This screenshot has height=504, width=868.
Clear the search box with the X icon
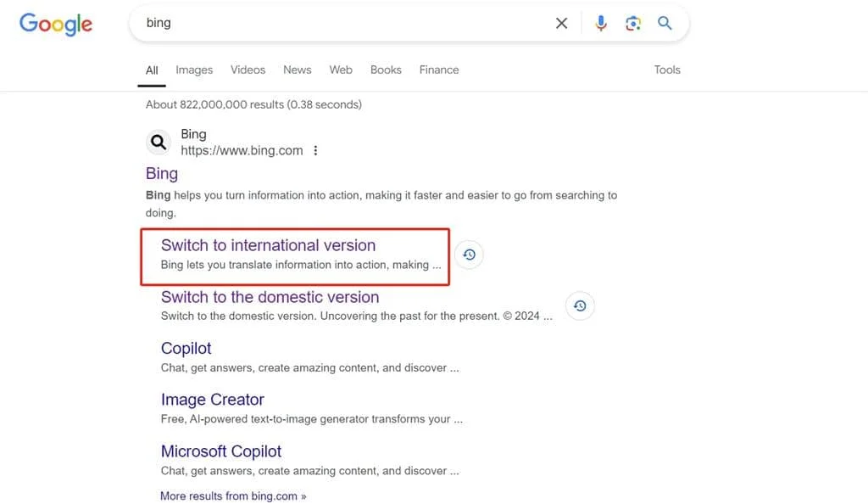tap(561, 23)
